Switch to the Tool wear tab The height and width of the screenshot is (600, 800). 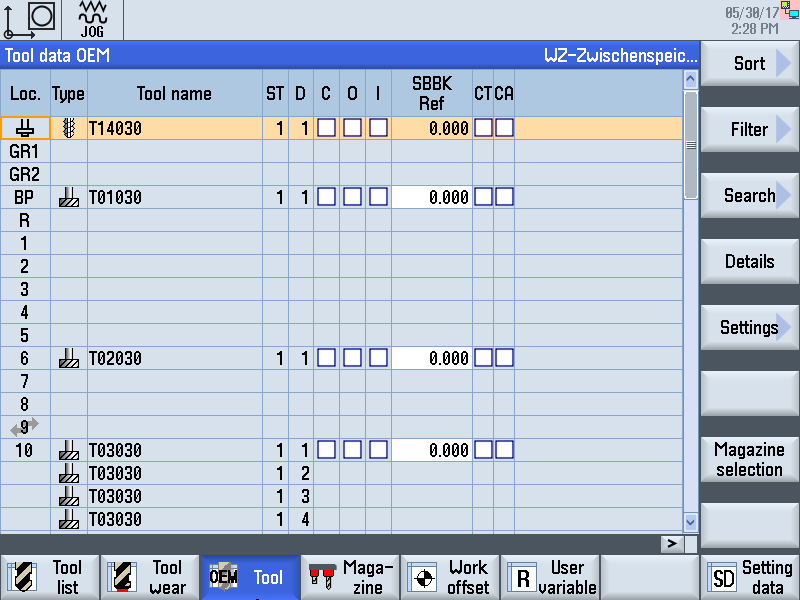pos(150,577)
